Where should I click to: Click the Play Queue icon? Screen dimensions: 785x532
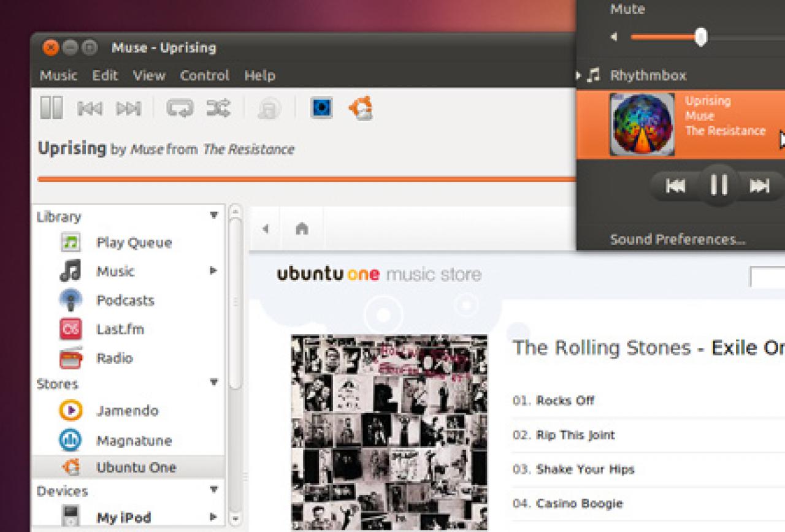(71, 243)
